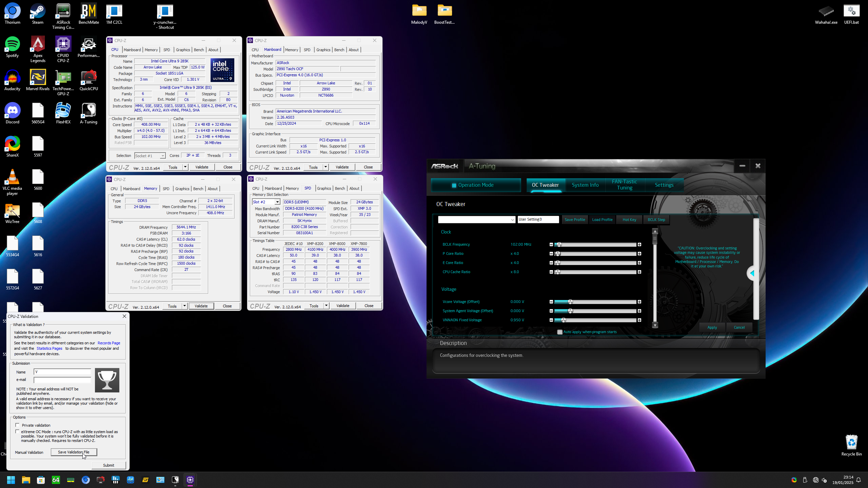Open VLC media player desktop icon

point(13,182)
